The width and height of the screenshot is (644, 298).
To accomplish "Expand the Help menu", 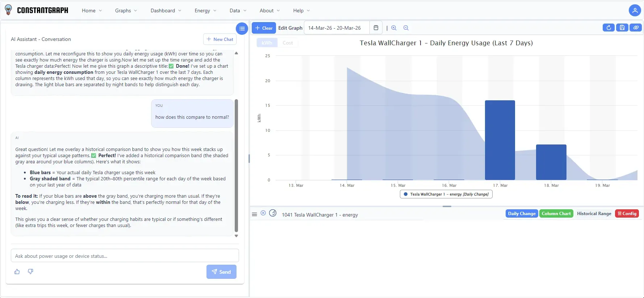I will coord(301,11).
